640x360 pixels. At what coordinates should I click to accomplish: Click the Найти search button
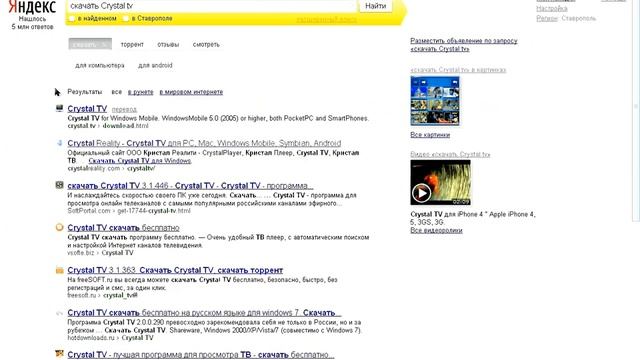pos(376,6)
